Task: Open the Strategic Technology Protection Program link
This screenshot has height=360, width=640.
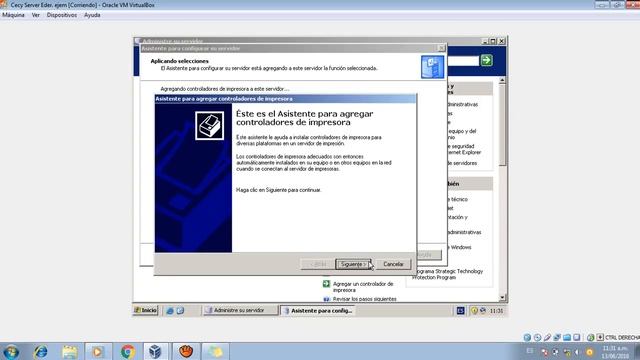Action: tap(448, 274)
